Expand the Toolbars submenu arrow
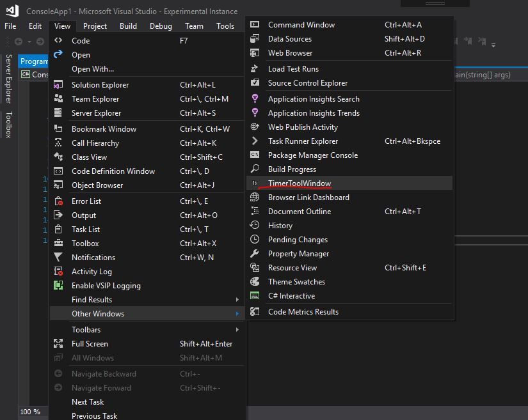Screen dimensions: 528x420 [x=237, y=330]
